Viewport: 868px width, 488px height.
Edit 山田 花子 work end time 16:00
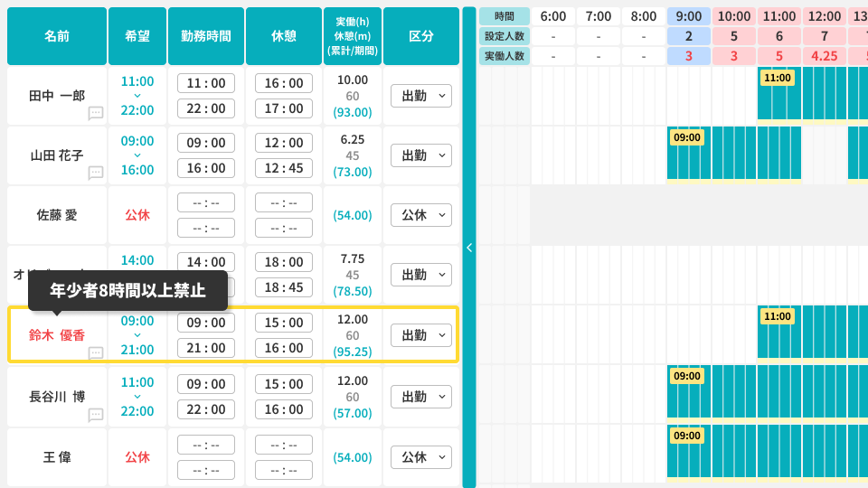[206, 168]
